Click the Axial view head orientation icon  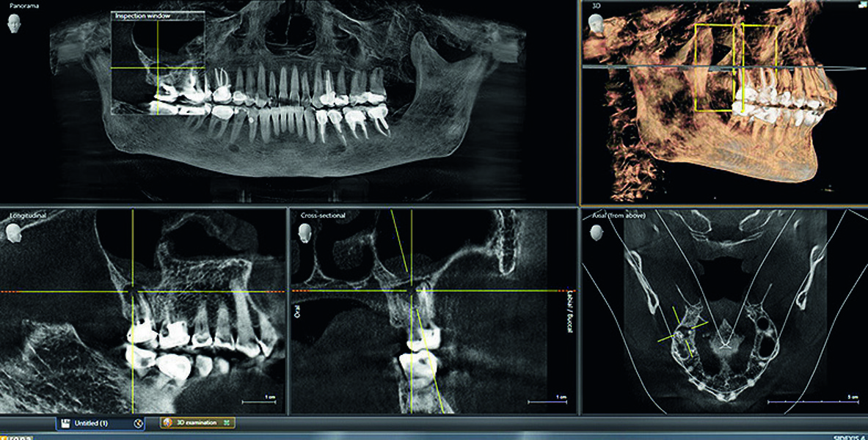click(x=596, y=232)
